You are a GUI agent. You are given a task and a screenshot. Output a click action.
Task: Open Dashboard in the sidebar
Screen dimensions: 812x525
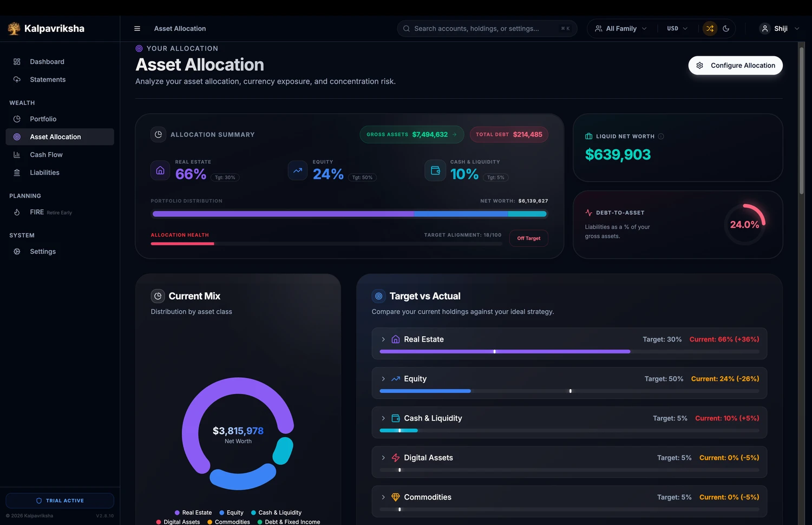60,62
